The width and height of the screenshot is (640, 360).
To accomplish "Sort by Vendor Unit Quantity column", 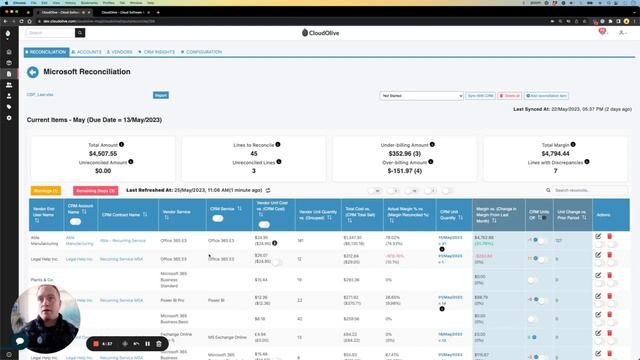I will point(329,218).
